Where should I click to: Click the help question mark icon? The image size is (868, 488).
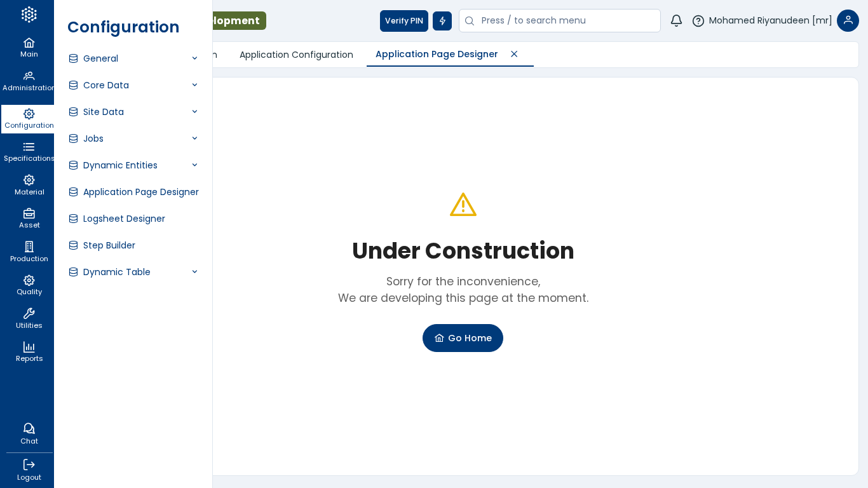point(698,21)
